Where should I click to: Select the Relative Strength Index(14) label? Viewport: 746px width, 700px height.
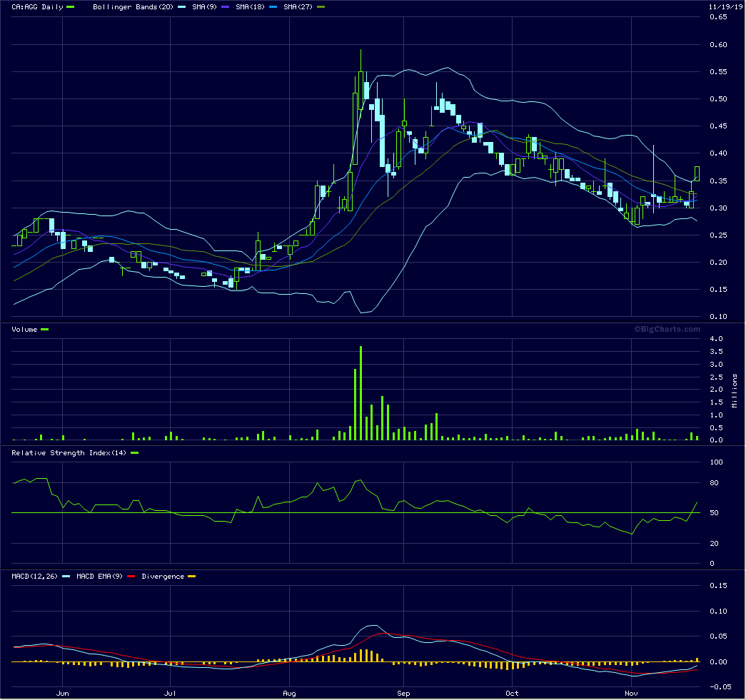[66, 453]
